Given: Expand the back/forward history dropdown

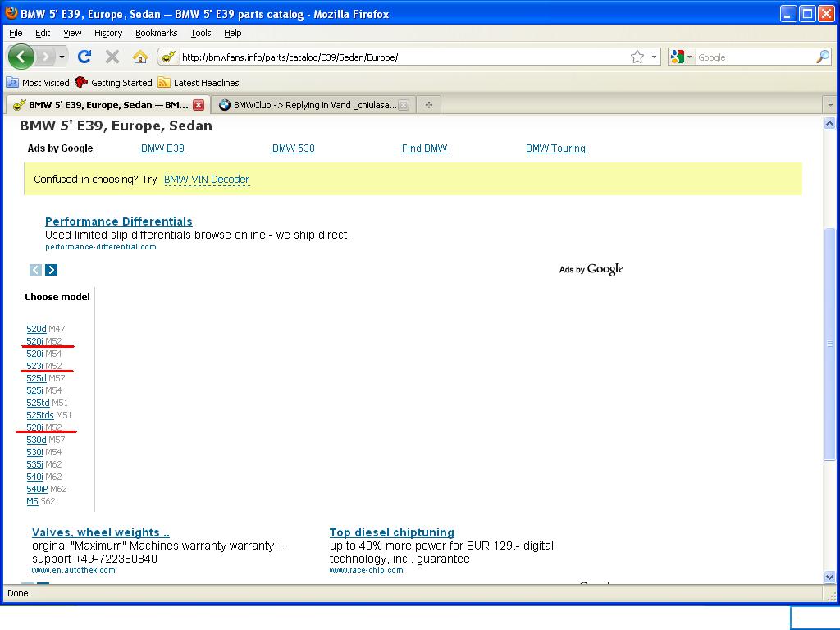Looking at the screenshot, I should (62, 57).
